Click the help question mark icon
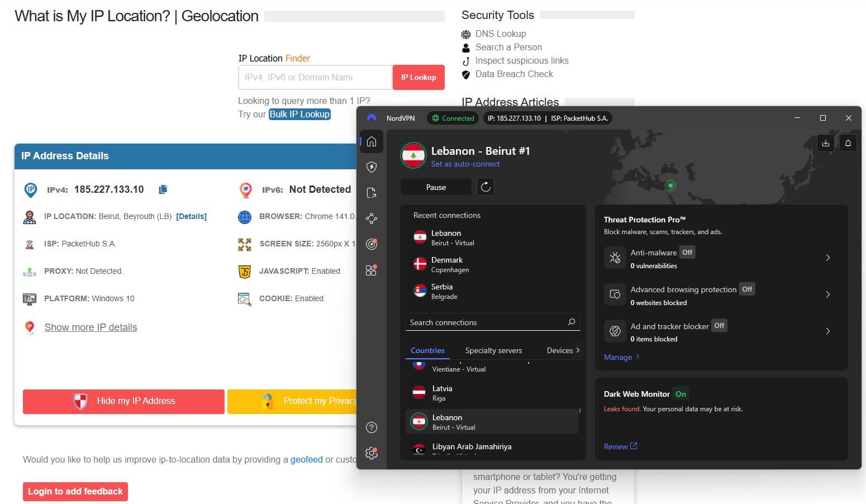866x504 pixels. tap(372, 427)
